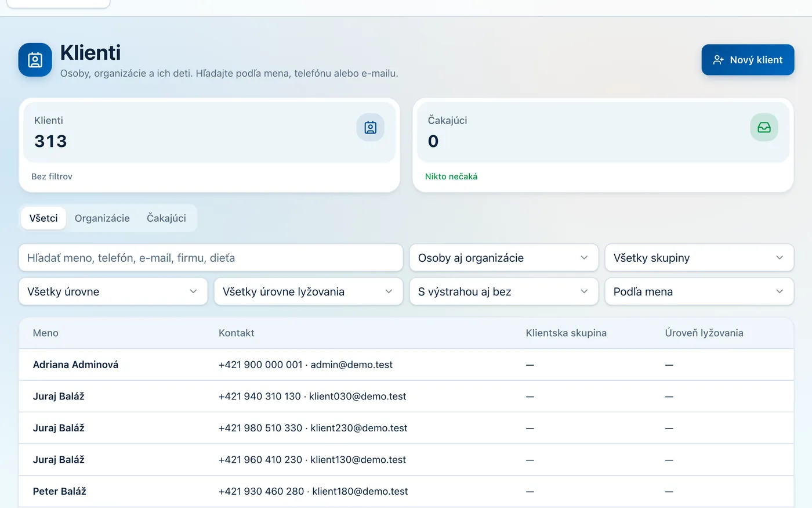Viewport: 812px width, 508px height.
Task: Open the Podľa mena sort dropdown
Action: (x=699, y=291)
